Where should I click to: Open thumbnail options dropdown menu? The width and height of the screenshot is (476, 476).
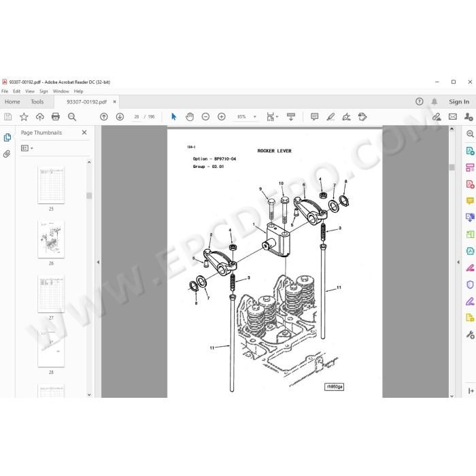click(27, 148)
